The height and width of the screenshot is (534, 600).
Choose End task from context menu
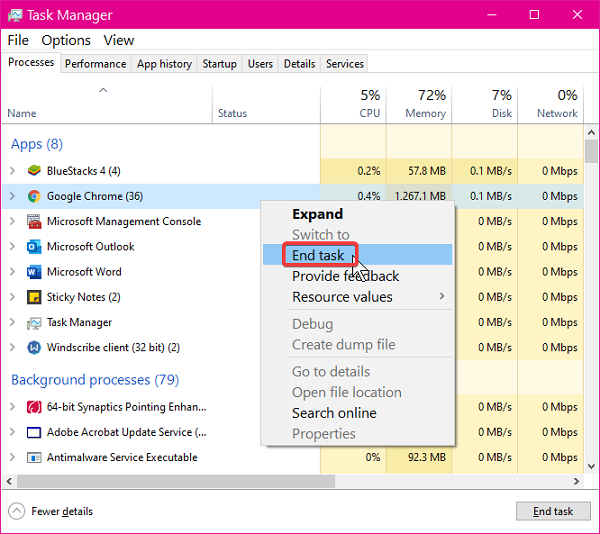tap(318, 255)
